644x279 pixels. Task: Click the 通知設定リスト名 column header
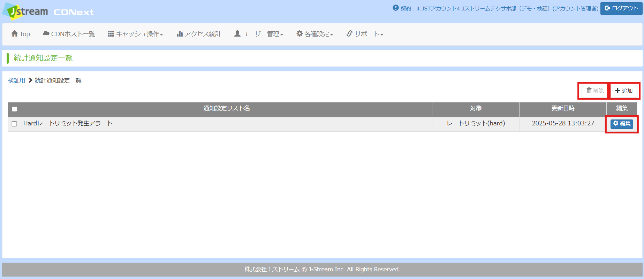(x=227, y=109)
